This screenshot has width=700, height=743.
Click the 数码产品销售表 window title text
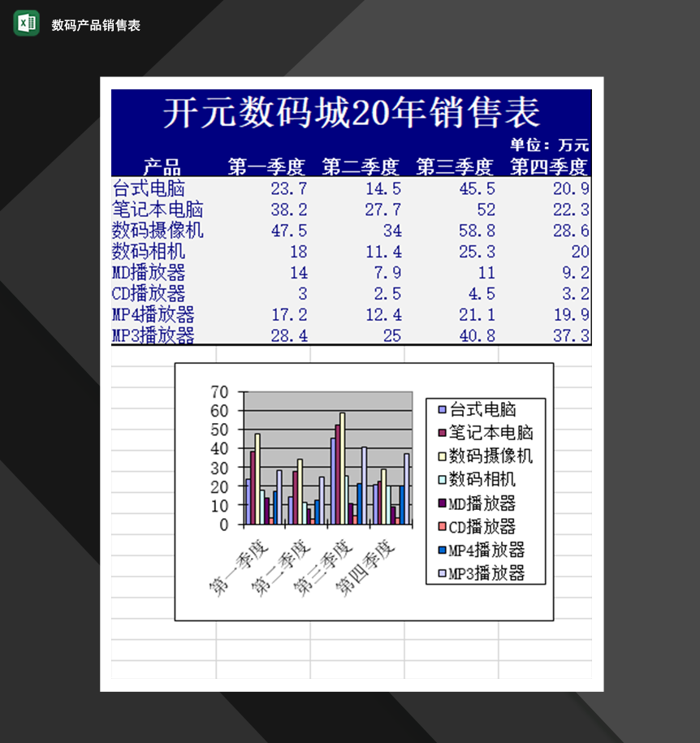pyautogui.click(x=93, y=23)
